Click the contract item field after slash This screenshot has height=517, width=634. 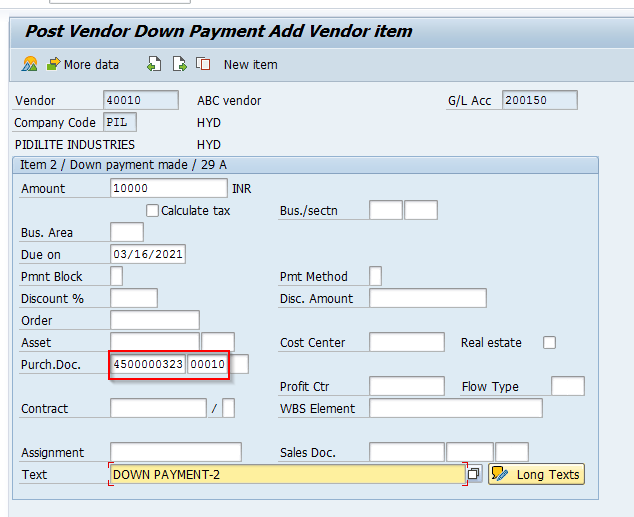click(x=228, y=408)
